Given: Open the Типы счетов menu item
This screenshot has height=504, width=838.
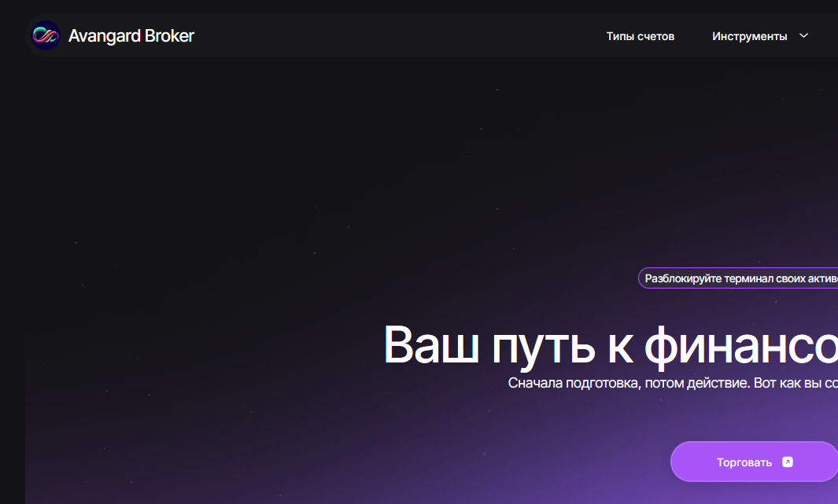Looking at the screenshot, I should point(640,36).
